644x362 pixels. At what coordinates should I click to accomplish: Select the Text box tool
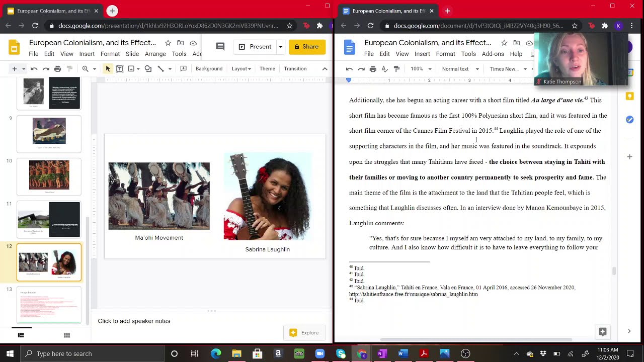(x=120, y=69)
